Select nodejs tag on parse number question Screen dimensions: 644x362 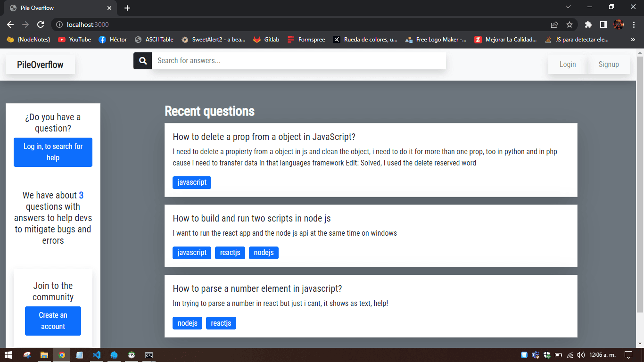187,323
